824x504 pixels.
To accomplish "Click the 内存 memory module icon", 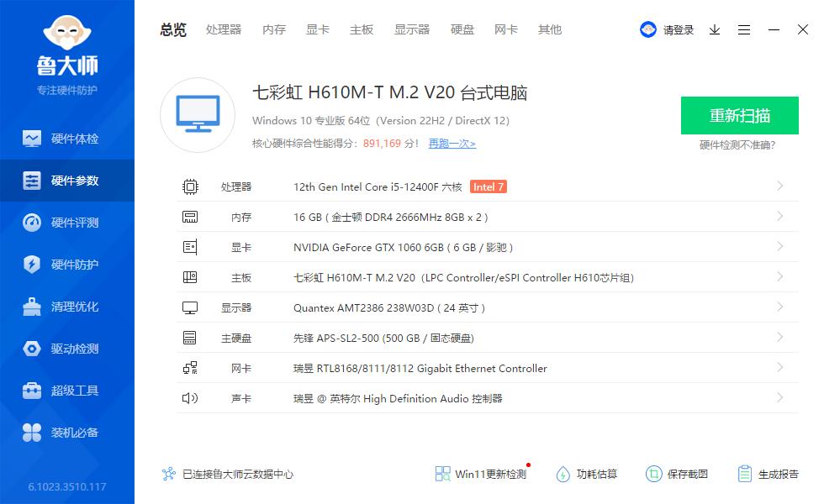I will coord(190,217).
